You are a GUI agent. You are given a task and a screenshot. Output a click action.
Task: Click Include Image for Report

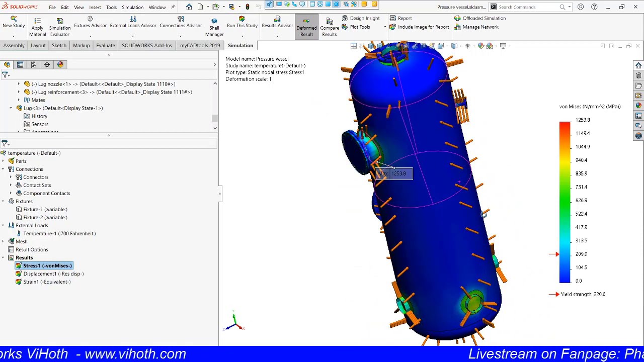(419, 27)
